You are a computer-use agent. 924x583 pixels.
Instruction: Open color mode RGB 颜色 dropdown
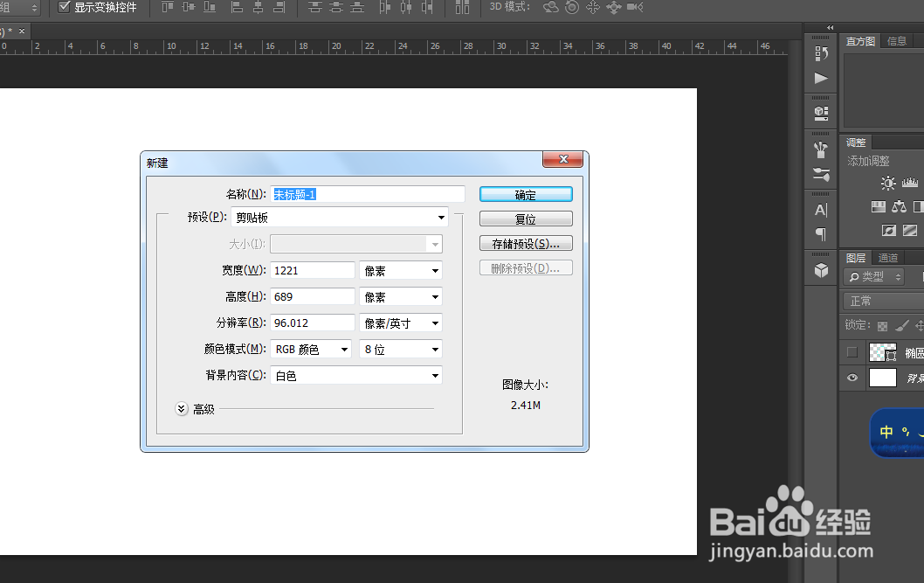311,349
